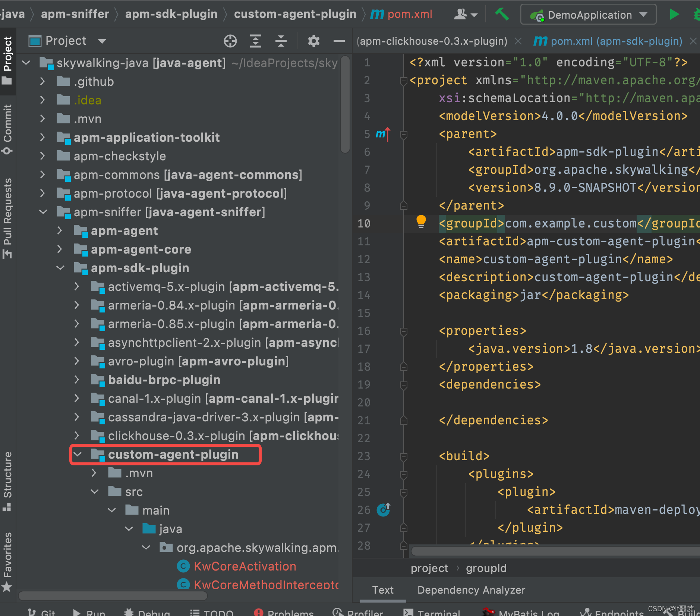Click groupId in editor XML breadcrumb

point(486,568)
